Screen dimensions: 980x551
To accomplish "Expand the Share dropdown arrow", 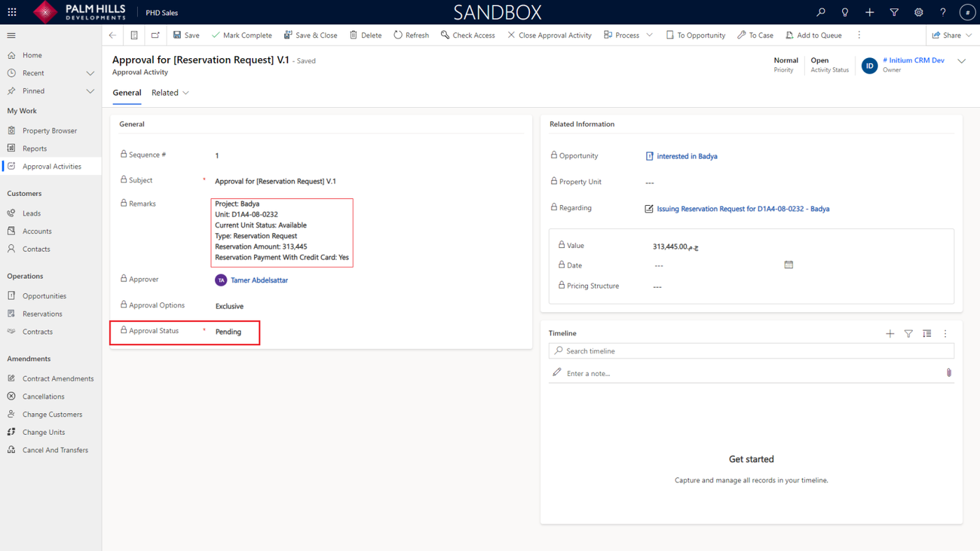I will [969, 35].
